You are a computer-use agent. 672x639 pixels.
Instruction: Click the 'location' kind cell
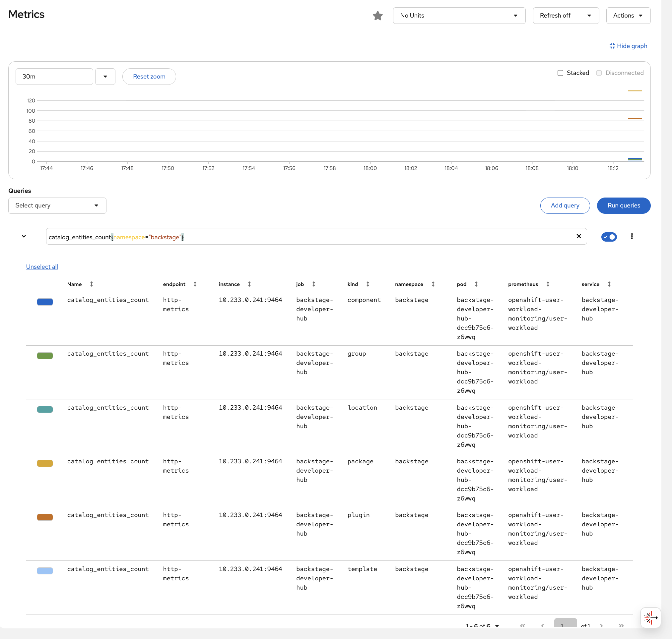(362, 408)
